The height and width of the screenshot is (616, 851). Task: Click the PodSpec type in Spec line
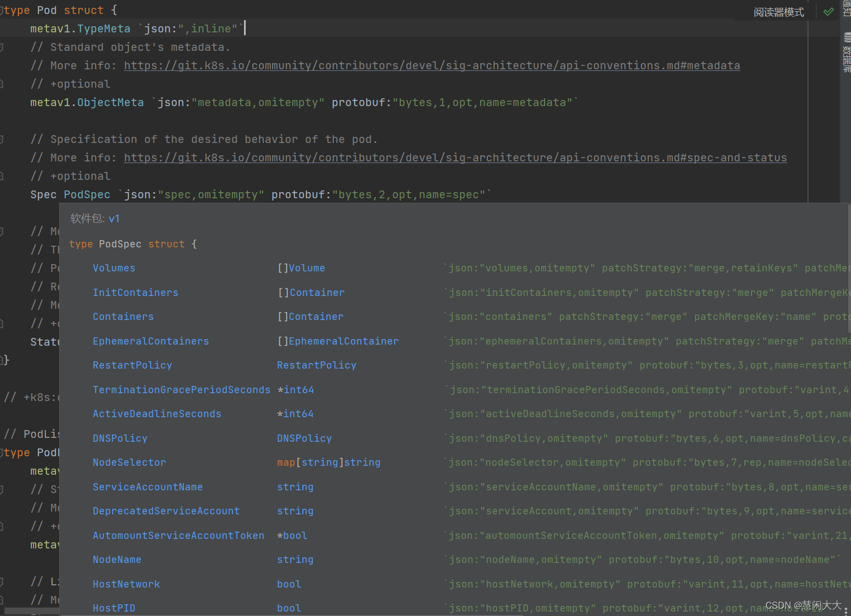87,195
